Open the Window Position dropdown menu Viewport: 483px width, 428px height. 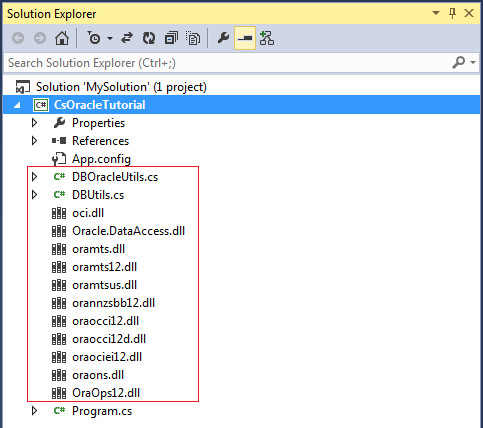click(436, 13)
